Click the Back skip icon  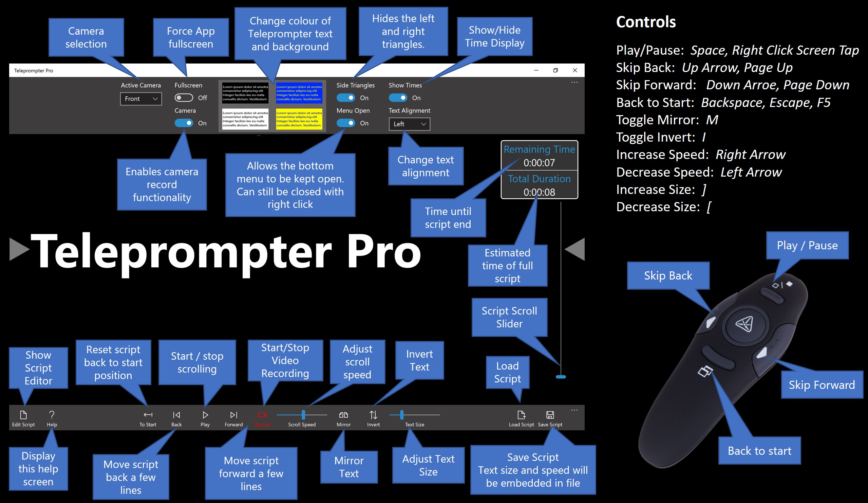pos(178,417)
